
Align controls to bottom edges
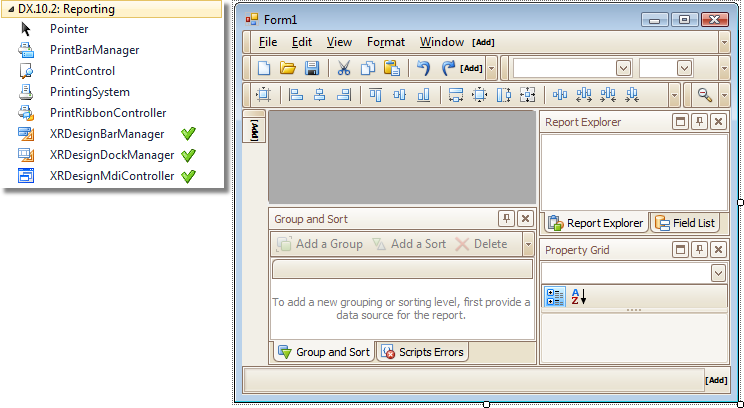(423, 95)
